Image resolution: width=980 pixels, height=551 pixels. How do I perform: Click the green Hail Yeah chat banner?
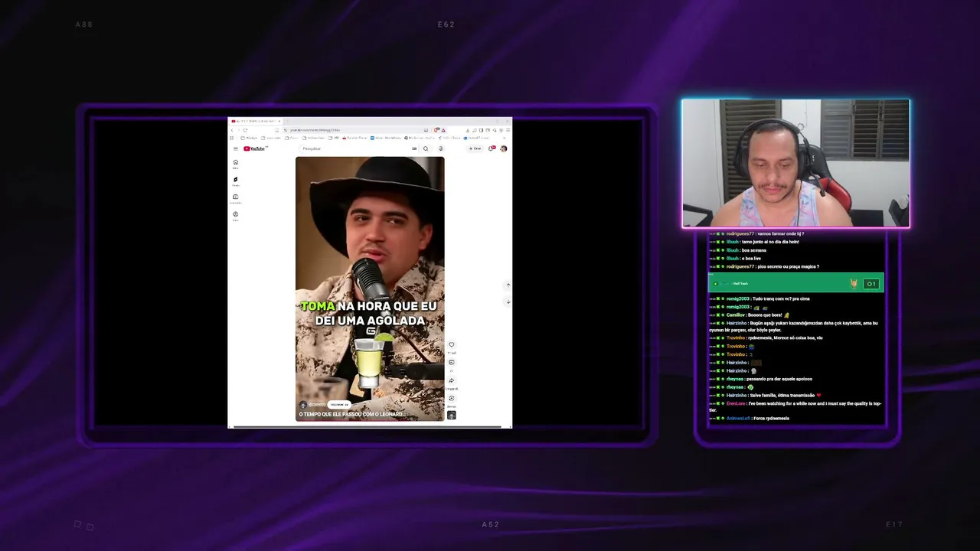796,283
